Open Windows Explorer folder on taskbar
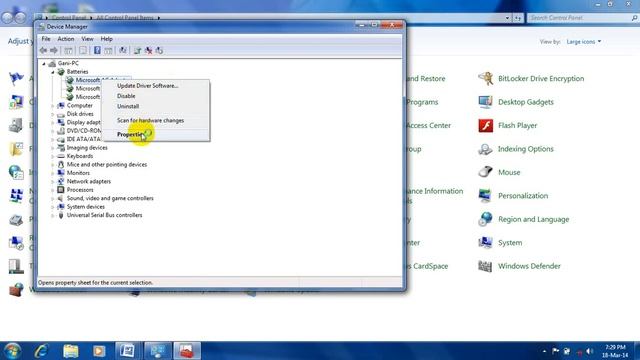The image size is (640, 360). pos(70,351)
